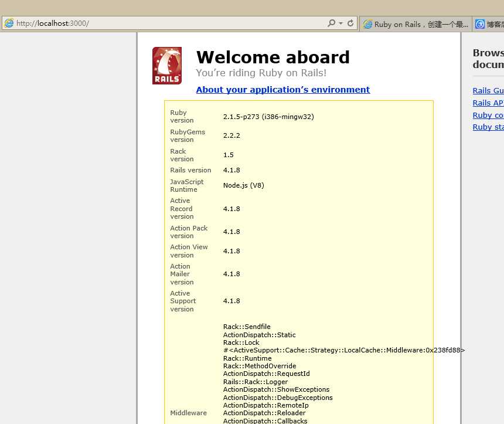Click the You're riding Ruby on Rails subtitle
The height and width of the screenshot is (424, 504).
pos(261,73)
